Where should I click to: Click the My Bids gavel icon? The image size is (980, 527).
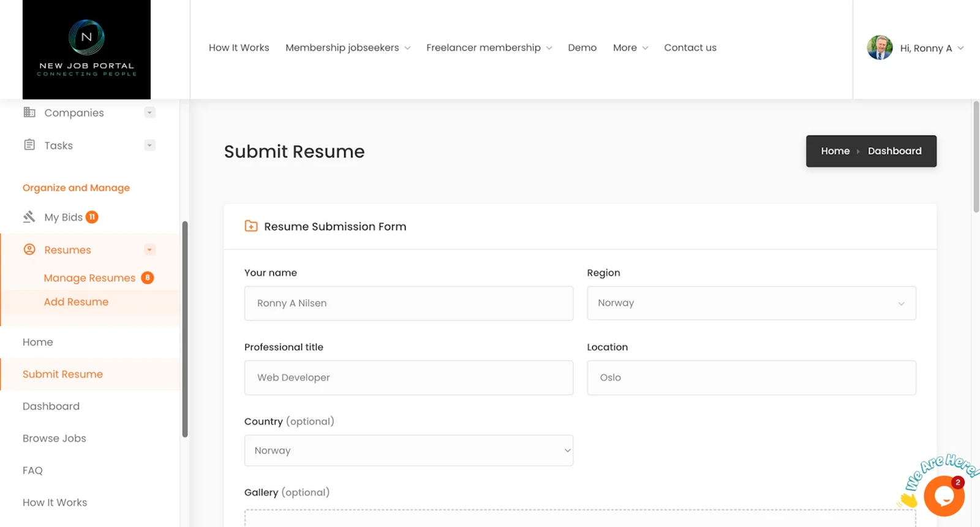[x=29, y=217]
